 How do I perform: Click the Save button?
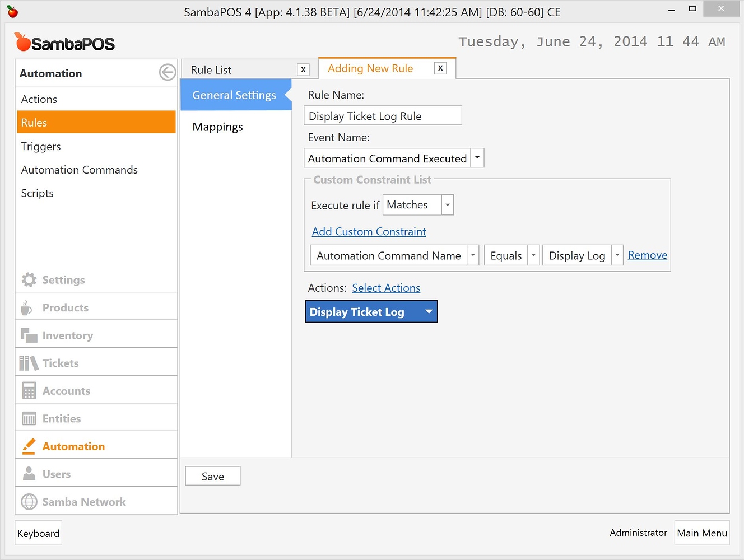click(212, 475)
